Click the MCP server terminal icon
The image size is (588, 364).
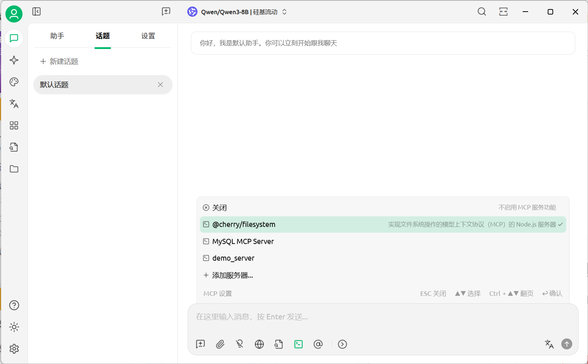[x=298, y=344]
